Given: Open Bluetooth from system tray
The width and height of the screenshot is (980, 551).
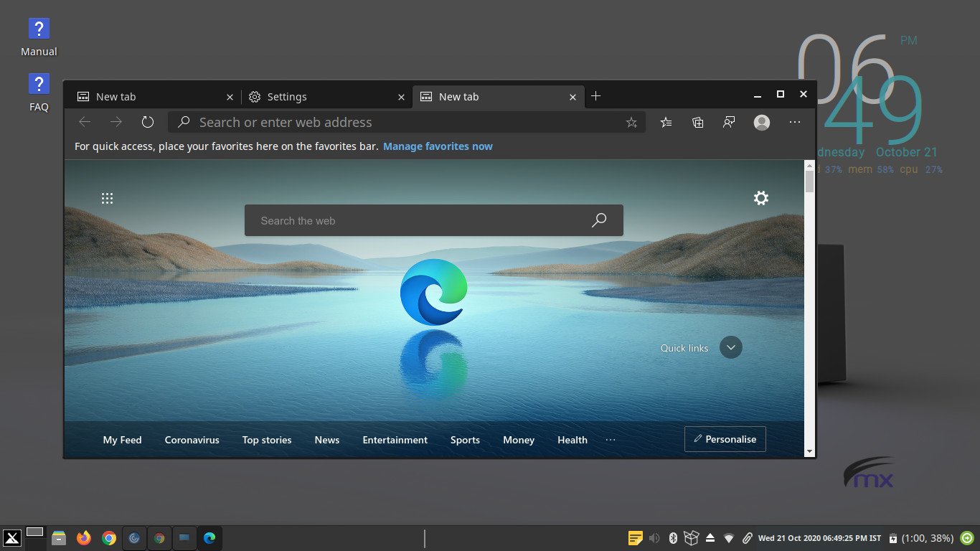Looking at the screenshot, I should pos(673,537).
